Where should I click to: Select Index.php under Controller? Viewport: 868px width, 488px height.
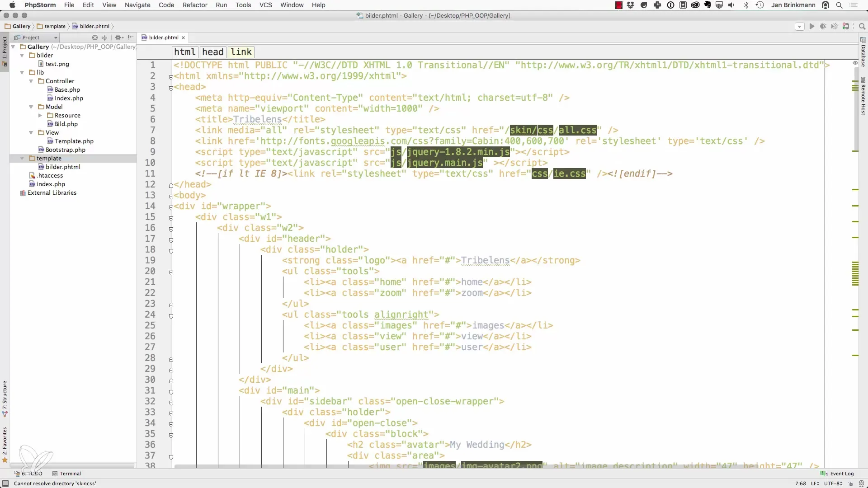(65, 98)
